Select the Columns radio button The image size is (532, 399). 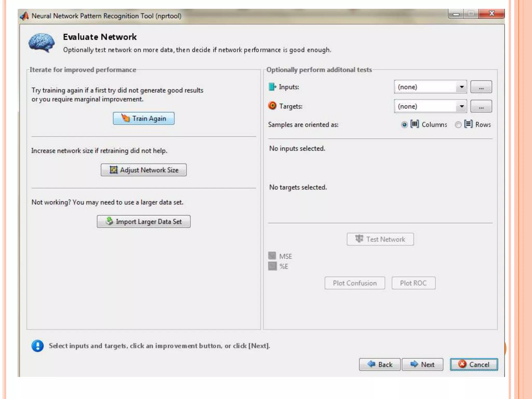404,125
